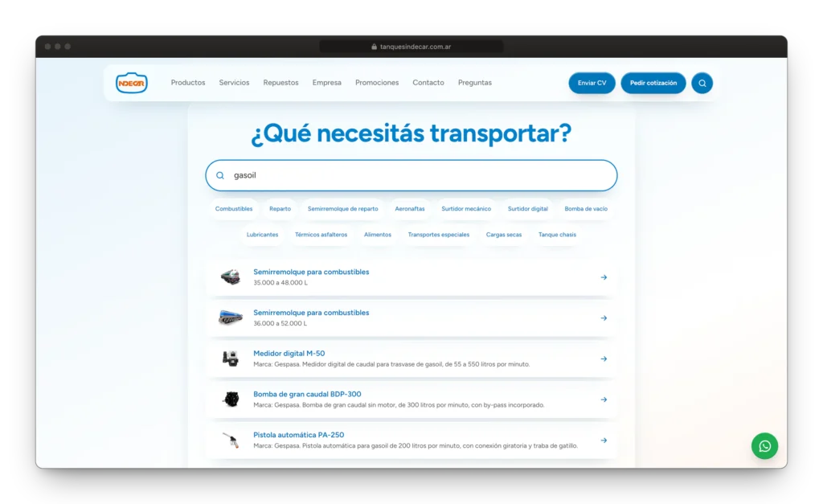Select Lubricantes filter chip
The image size is (823, 504).
[x=263, y=235]
